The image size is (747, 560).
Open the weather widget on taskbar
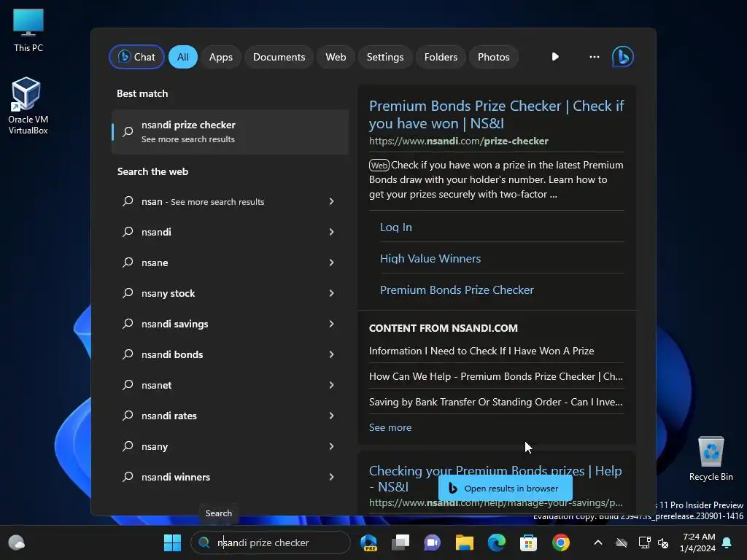tap(17, 542)
